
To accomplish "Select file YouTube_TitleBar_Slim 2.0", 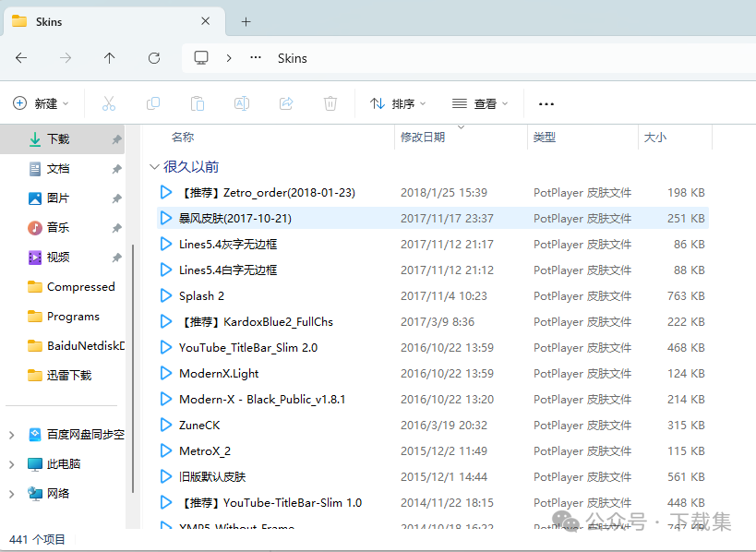I will [433, 348].
